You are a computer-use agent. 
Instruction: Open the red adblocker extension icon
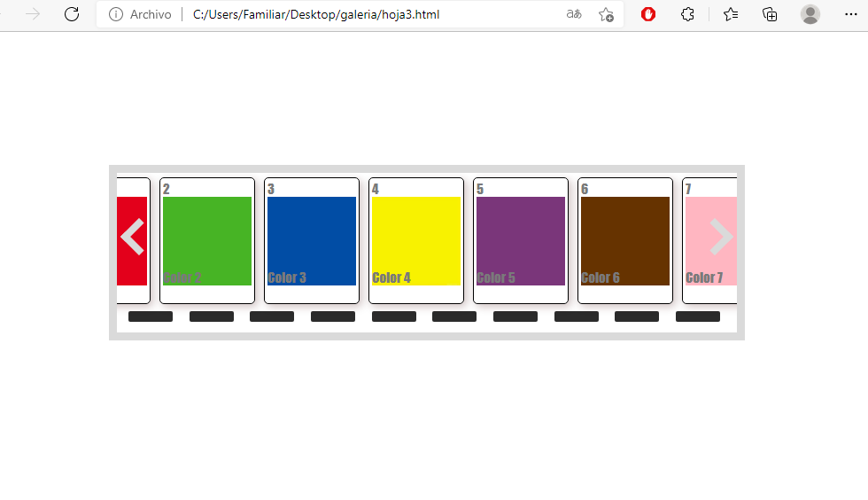(x=648, y=14)
